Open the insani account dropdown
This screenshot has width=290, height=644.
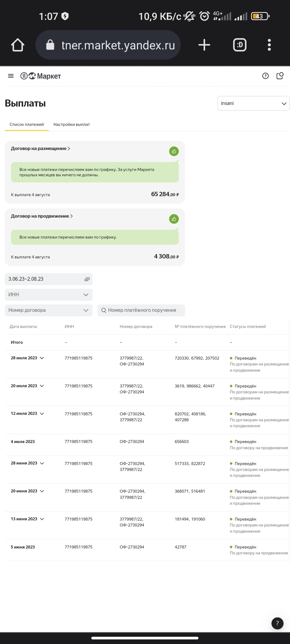pos(253,103)
